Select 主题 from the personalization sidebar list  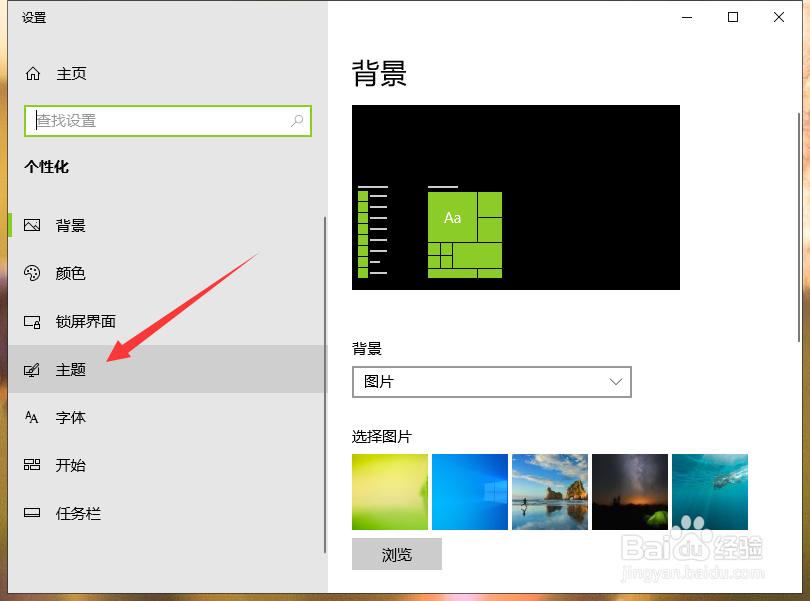coord(70,369)
